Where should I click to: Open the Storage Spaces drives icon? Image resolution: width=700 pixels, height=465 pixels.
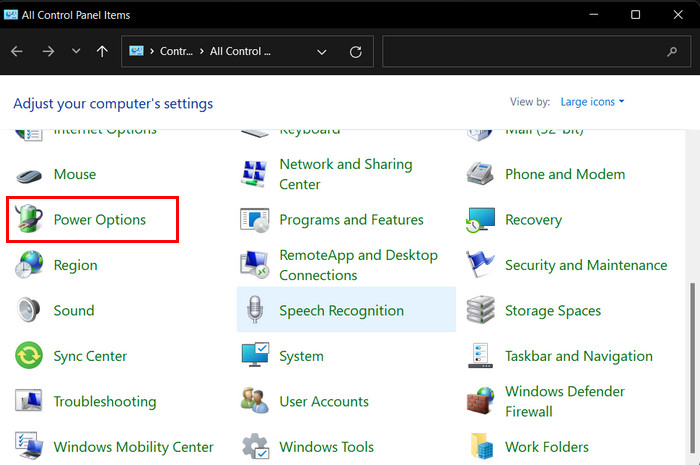480,309
